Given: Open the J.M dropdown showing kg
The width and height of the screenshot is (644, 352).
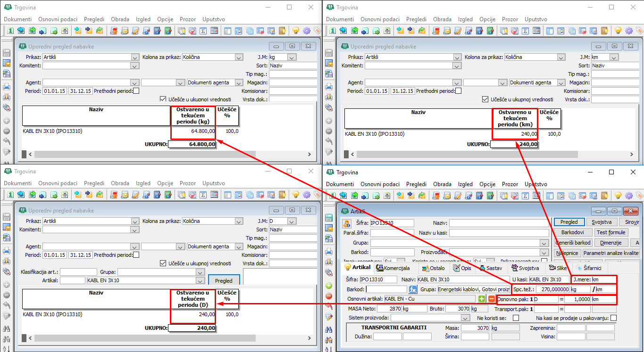Looking at the screenshot, I should pos(292,57).
